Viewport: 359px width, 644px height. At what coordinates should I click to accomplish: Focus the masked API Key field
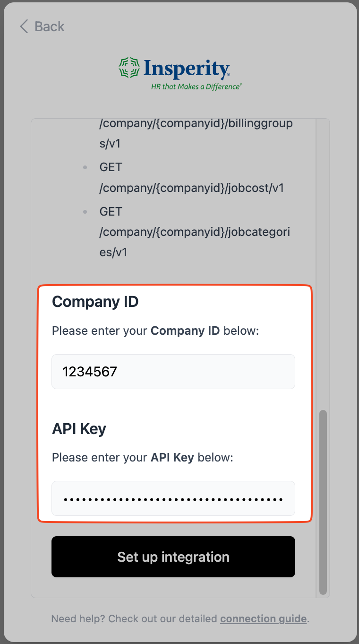pyautogui.click(x=173, y=498)
